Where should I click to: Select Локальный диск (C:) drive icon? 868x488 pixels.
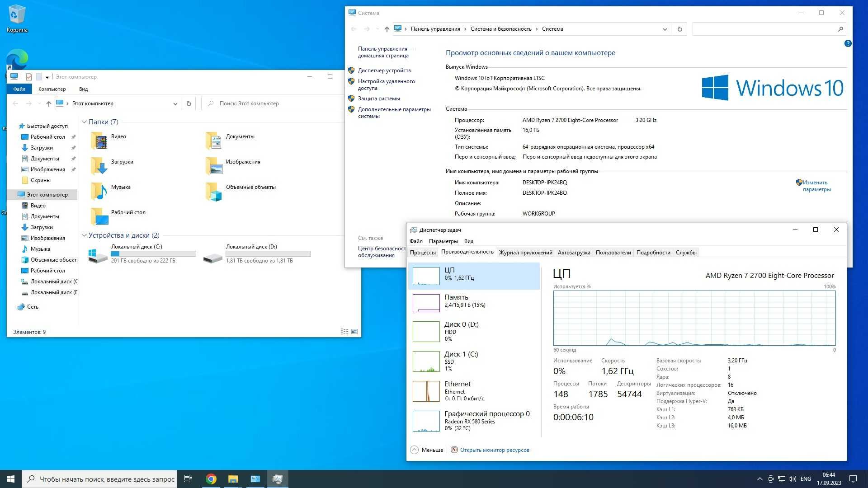pos(98,256)
